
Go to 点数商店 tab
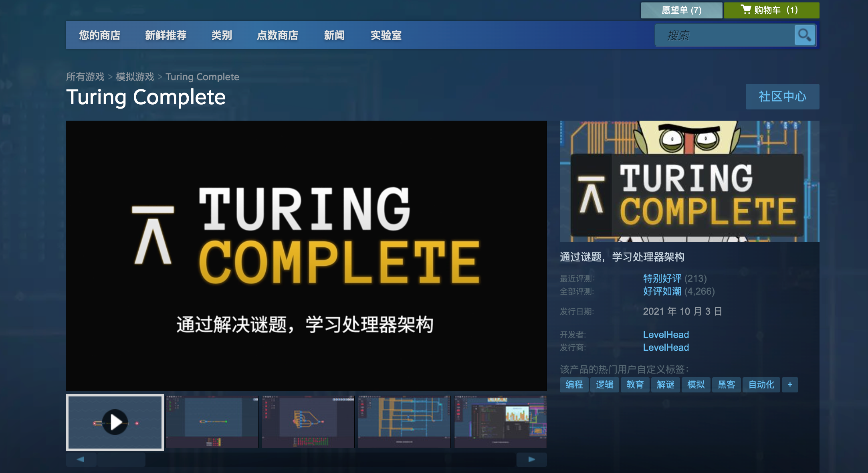[278, 35]
